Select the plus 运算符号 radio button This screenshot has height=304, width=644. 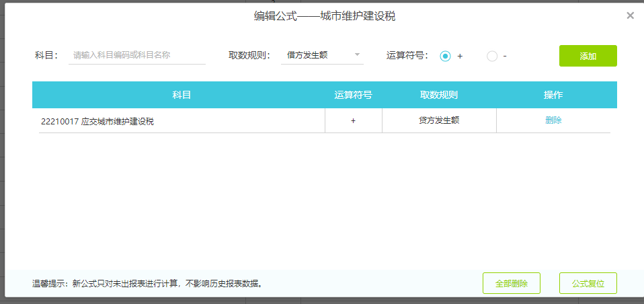click(445, 56)
